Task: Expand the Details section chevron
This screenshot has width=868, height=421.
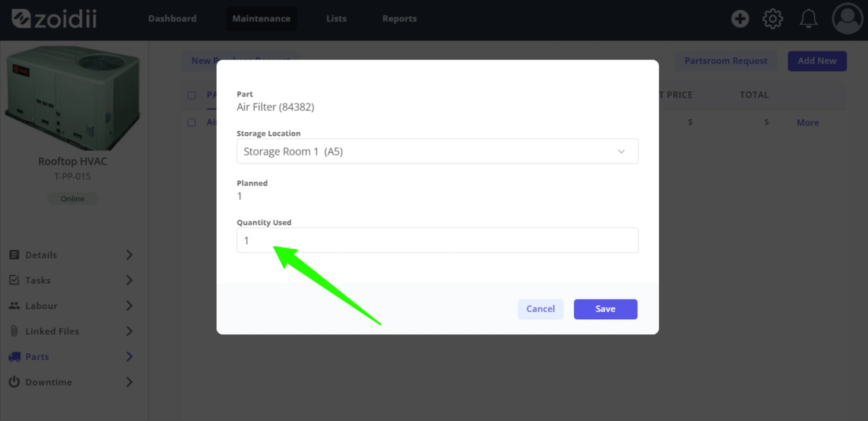Action: pyautogui.click(x=130, y=255)
